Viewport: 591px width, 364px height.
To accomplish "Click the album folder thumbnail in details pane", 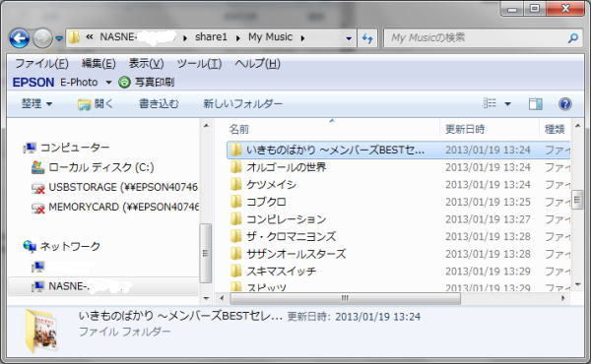I will pos(42,331).
